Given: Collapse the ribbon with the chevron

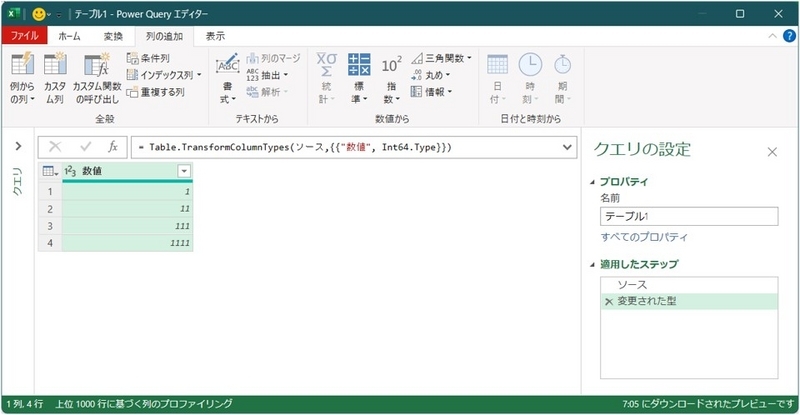Looking at the screenshot, I should (772, 36).
